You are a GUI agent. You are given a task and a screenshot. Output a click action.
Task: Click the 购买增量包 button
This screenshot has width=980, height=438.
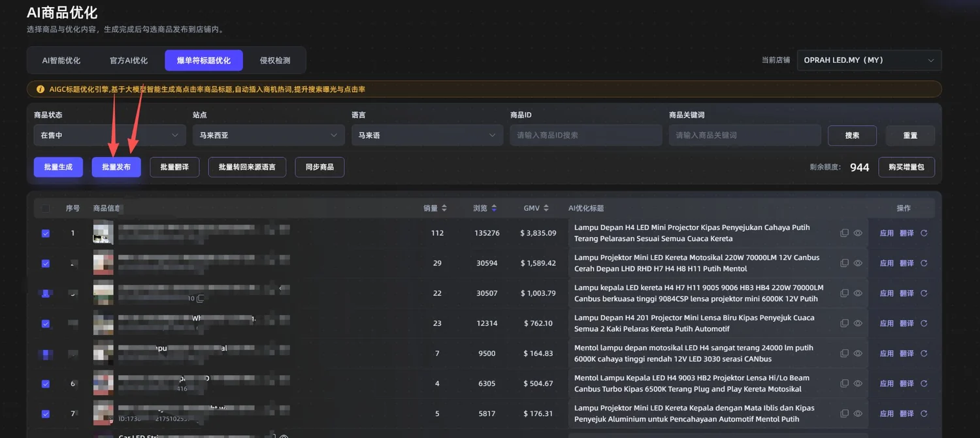906,167
